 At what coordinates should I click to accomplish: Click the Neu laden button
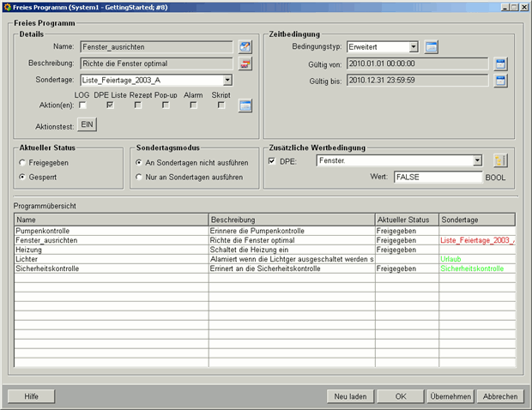pos(350,396)
